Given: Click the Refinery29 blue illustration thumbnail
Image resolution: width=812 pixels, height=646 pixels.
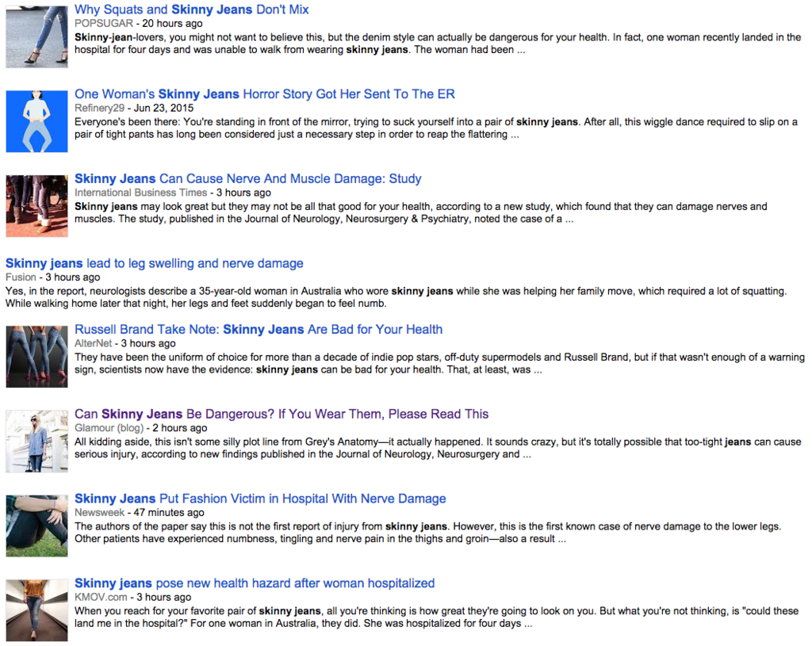Looking at the screenshot, I should click(36, 121).
